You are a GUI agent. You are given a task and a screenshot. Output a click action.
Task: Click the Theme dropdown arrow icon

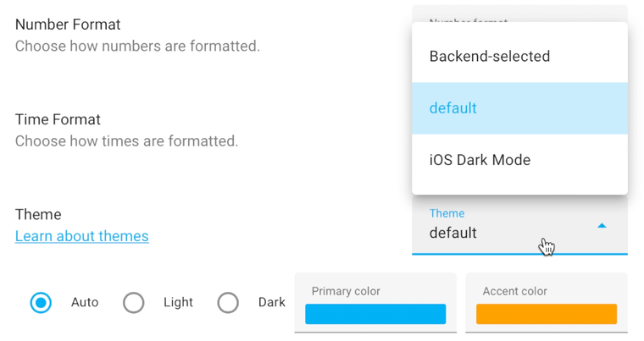(x=602, y=226)
